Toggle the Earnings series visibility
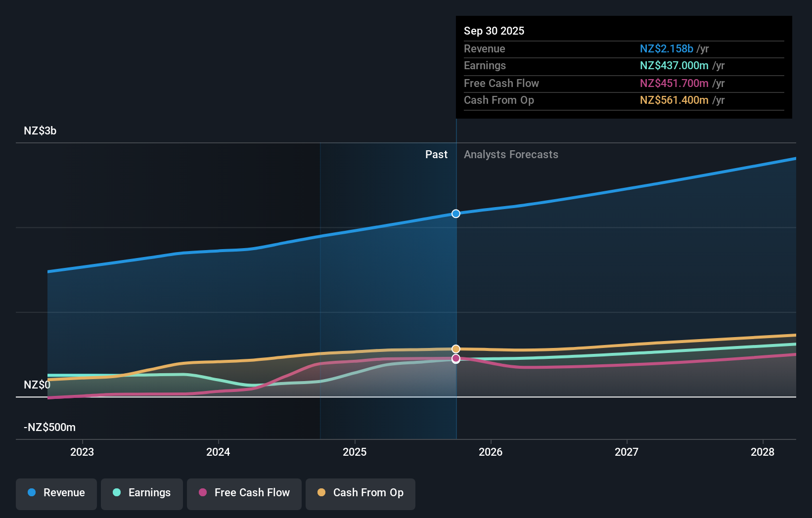 (142, 494)
